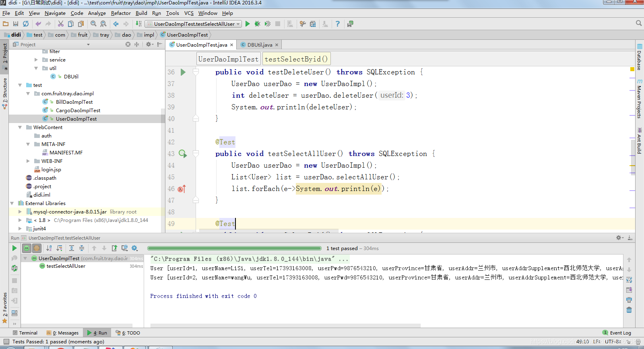Click the testSelectByid() breadcrumb
This screenshot has width=644, height=349.
[x=296, y=59]
